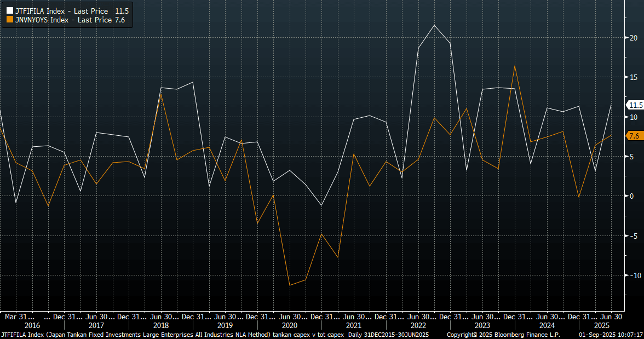The height and width of the screenshot is (339, 644).
Task: Click the orange line's highest peak near 2024
Action: pos(515,66)
